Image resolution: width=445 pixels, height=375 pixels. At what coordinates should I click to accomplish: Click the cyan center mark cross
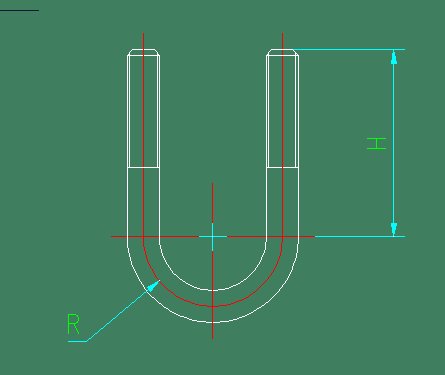213,237
